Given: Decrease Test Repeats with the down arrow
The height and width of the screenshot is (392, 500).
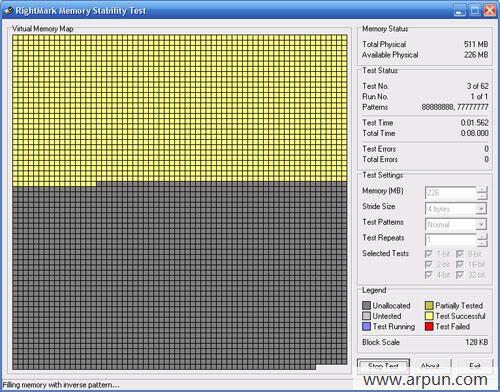Looking at the screenshot, I should coord(482,243).
